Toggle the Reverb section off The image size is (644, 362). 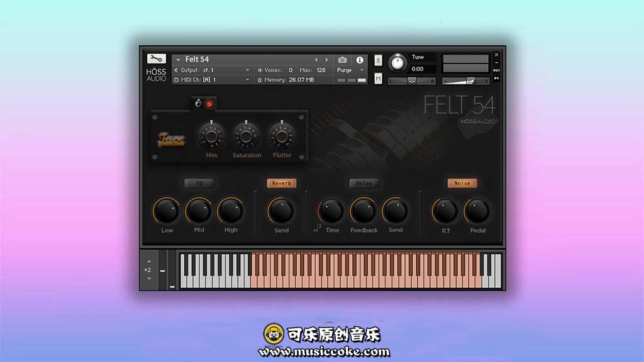pyautogui.click(x=281, y=183)
